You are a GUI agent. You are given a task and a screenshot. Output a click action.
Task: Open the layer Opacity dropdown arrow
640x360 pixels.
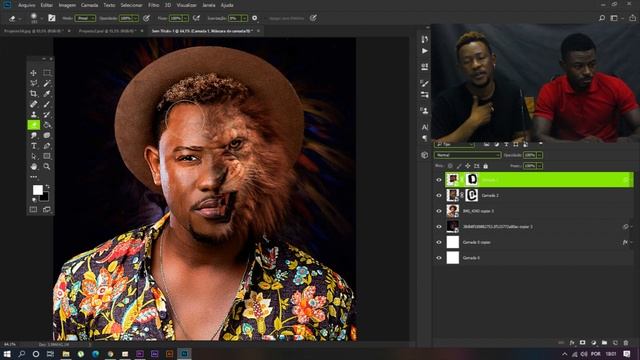click(x=540, y=155)
